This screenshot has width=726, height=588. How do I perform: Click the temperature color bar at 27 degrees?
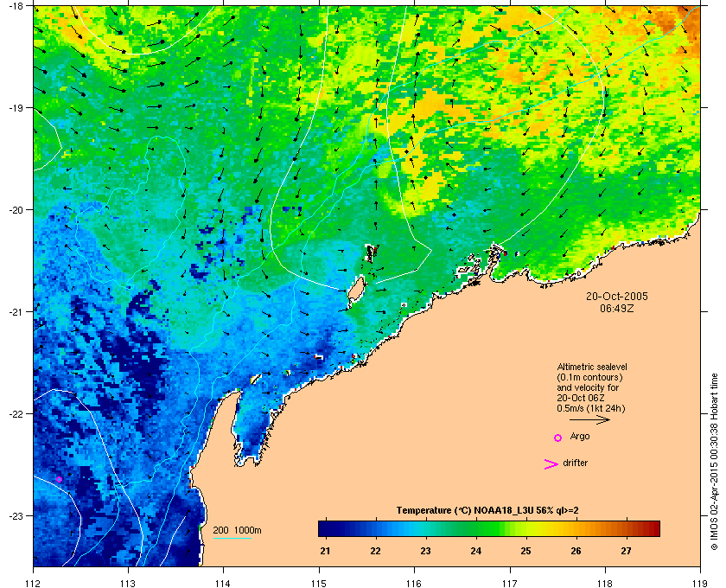pyautogui.click(x=627, y=528)
